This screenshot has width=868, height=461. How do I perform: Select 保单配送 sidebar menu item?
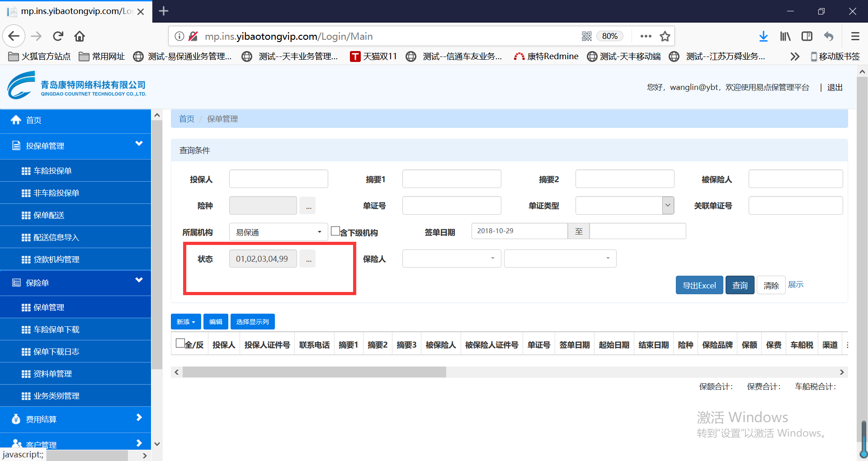click(49, 215)
